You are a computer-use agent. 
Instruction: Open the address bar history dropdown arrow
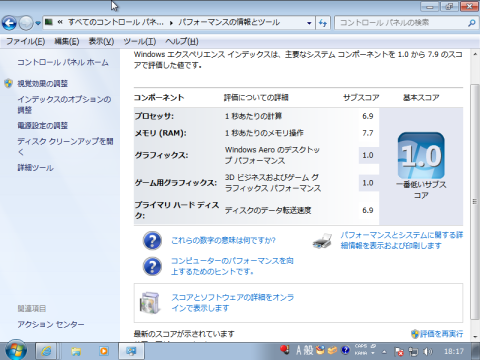(309, 23)
